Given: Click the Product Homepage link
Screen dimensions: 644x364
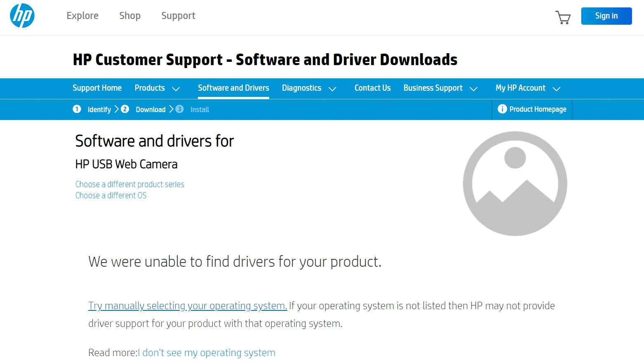Looking at the screenshot, I should coord(538,109).
